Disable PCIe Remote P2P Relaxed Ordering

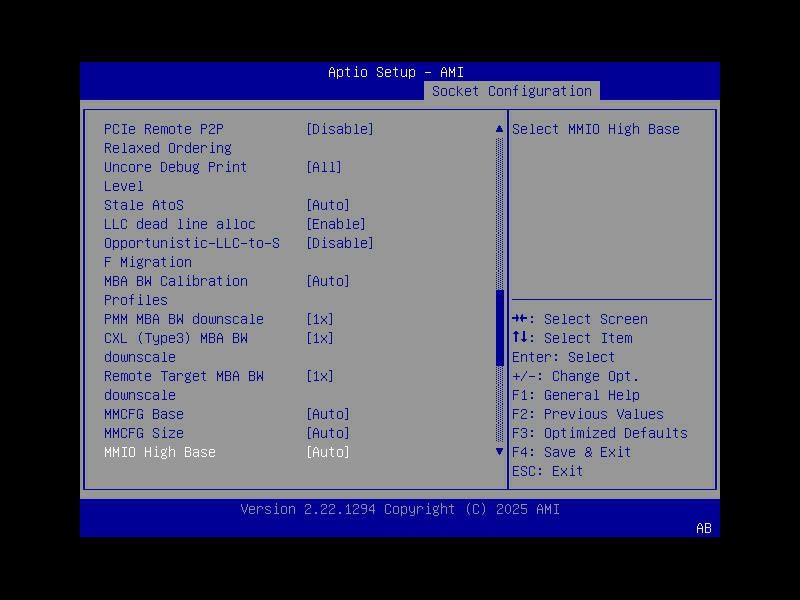click(330, 129)
